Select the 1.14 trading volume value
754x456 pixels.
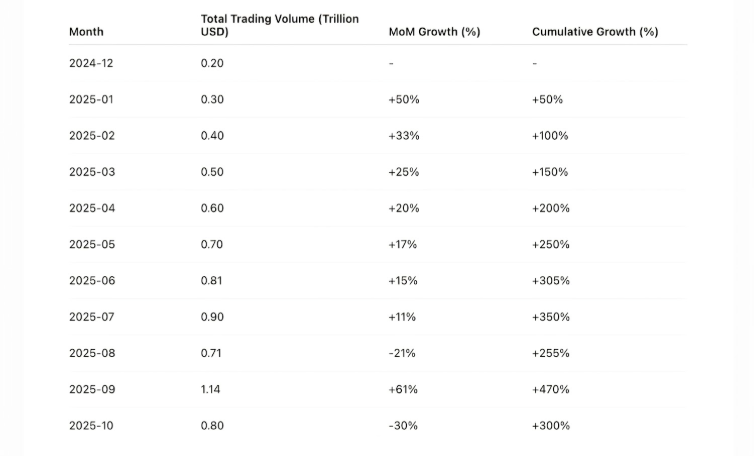211,389
